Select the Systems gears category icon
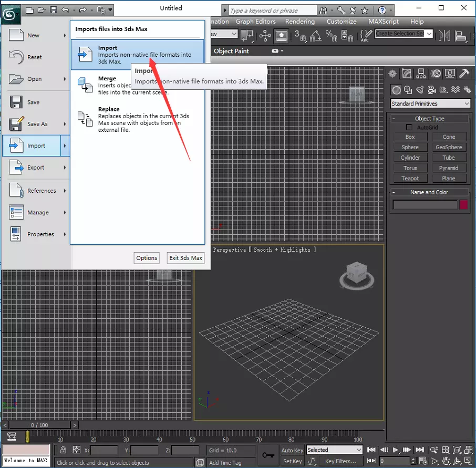Image resolution: width=476 pixels, height=468 pixels. tap(467, 90)
